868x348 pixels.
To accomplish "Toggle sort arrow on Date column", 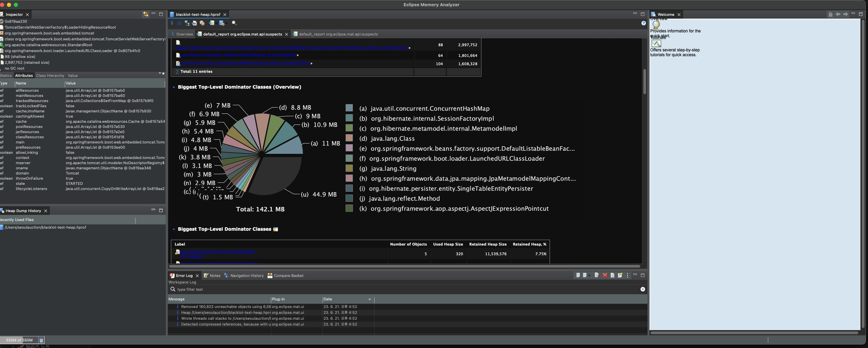I will (369, 299).
